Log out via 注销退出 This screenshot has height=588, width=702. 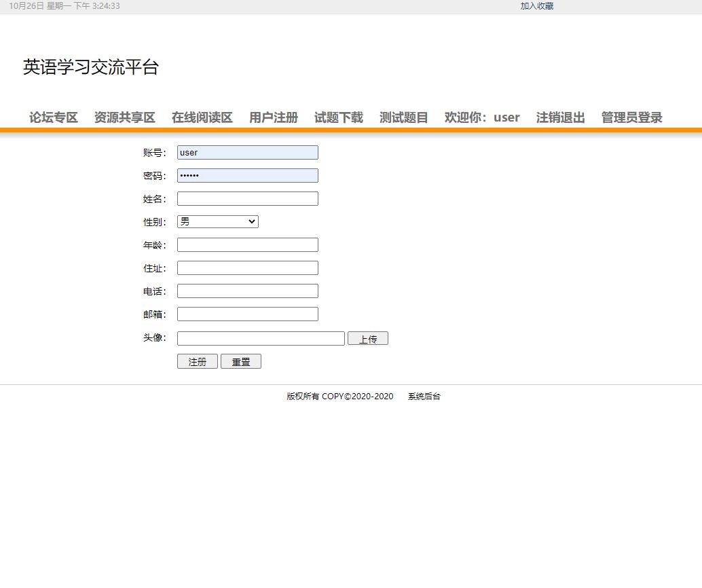pyautogui.click(x=559, y=117)
